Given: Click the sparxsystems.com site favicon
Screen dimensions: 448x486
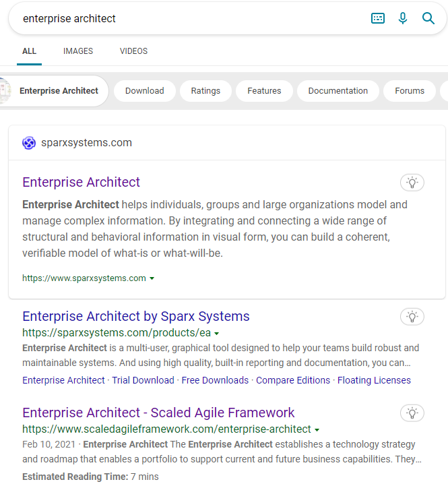Looking at the screenshot, I should 29,143.
